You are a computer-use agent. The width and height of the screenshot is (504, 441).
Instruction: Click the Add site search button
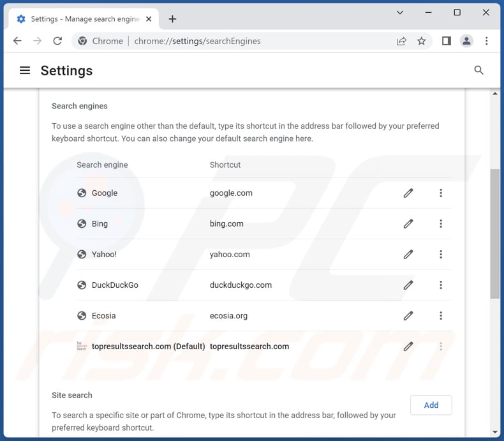[431, 405]
